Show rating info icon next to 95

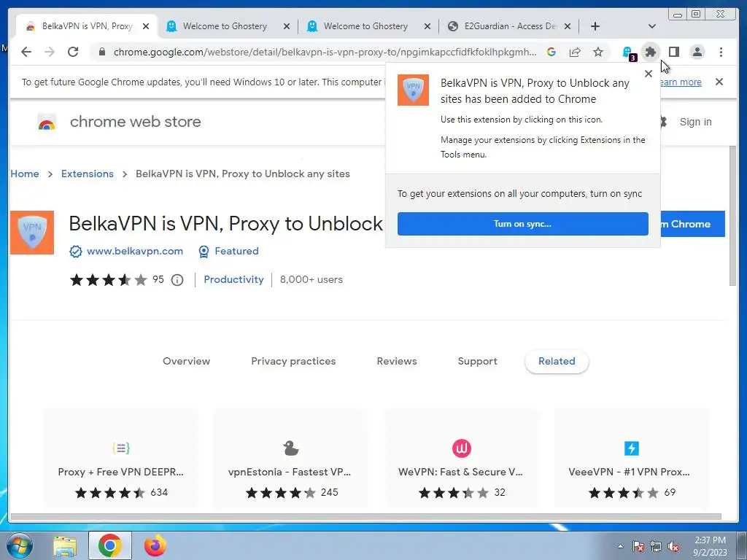tap(177, 280)
